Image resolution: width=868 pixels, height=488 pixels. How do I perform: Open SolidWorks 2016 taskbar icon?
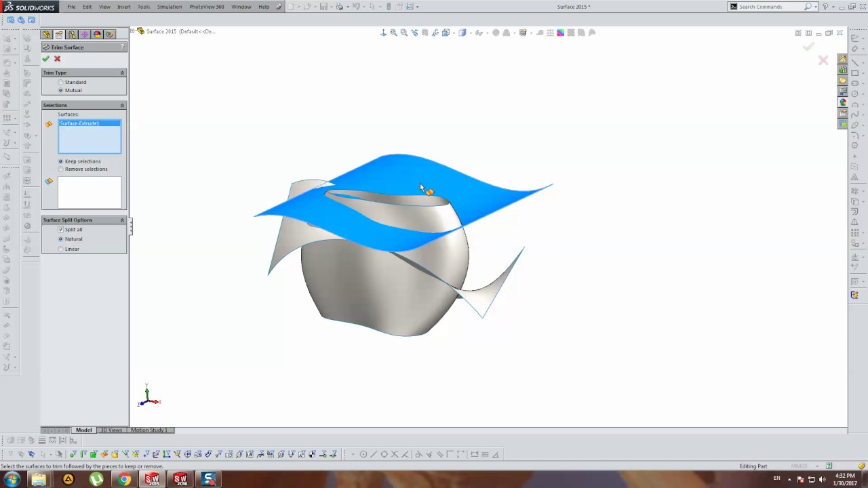180,480
